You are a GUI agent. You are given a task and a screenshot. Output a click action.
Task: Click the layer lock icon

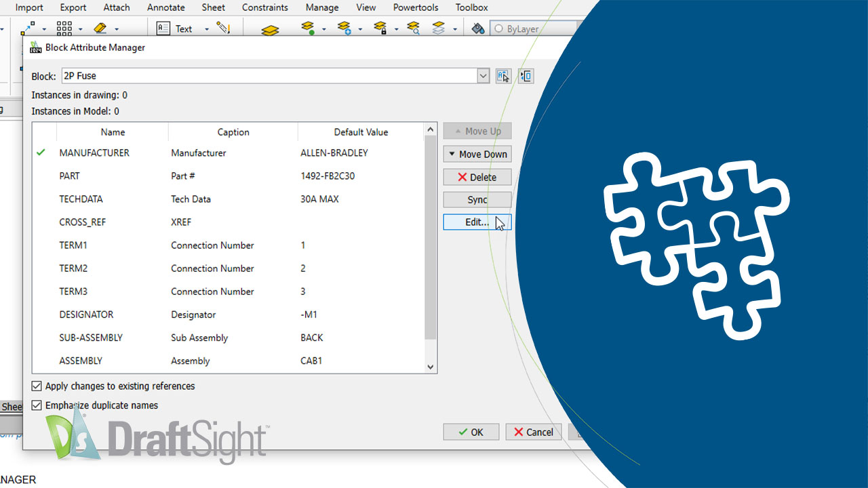pos(380,28)
